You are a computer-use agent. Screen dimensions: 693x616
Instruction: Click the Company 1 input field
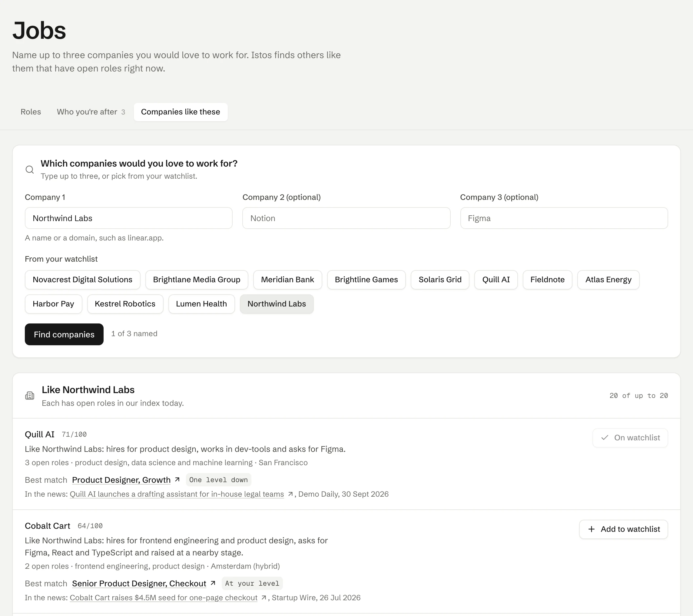tap(128, 218)
